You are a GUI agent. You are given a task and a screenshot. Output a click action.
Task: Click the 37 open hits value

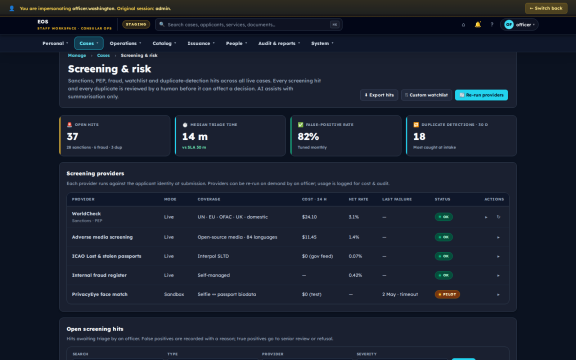pyautogui.click(x=72, y=137)
